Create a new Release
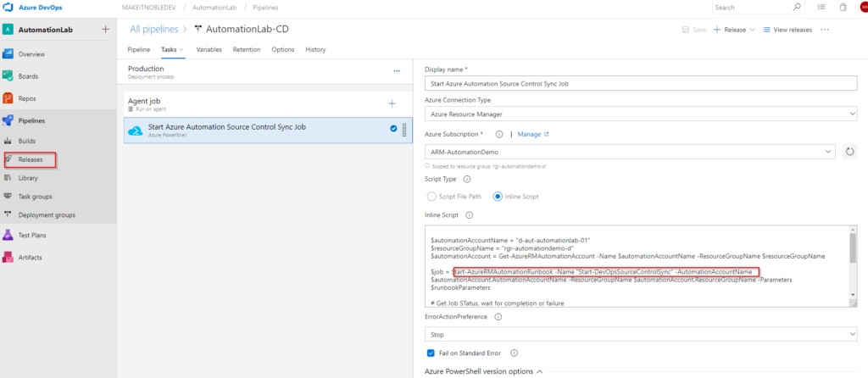The image size is (868, 378). click(728, 30)
